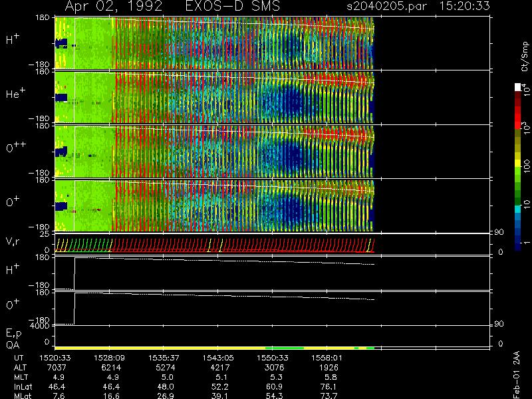Viewport: 532px width, 399px height.
Task: Select the UT tick label "1543:05"
Action: point(218,358)
